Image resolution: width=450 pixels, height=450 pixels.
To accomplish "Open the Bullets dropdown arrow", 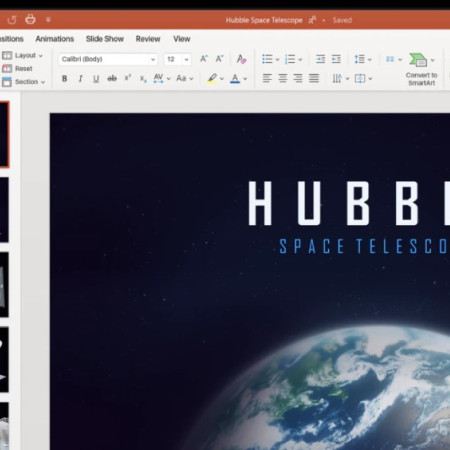I will click(277, 60).
